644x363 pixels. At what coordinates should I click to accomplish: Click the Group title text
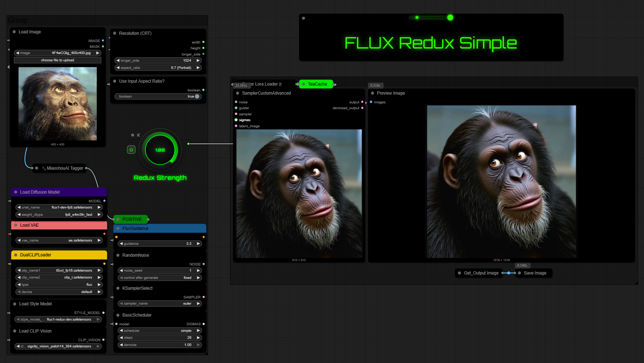(18, 20)
